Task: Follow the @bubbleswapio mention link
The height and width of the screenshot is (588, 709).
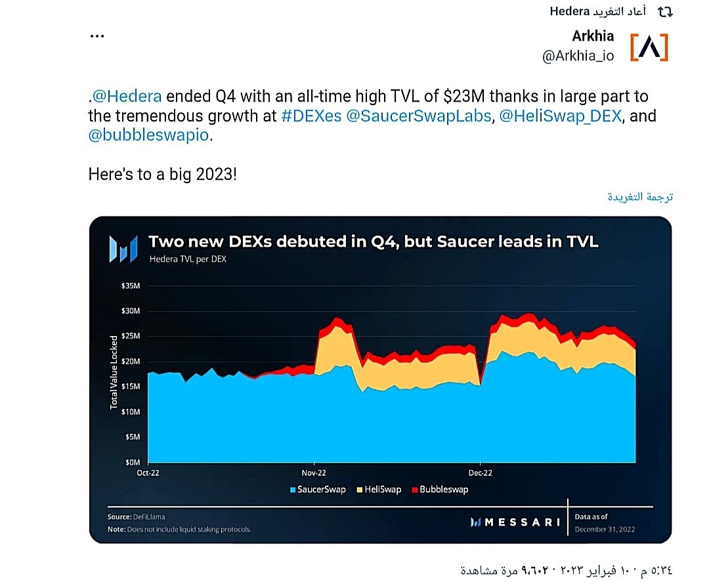Action: click(x=148, y=135)
